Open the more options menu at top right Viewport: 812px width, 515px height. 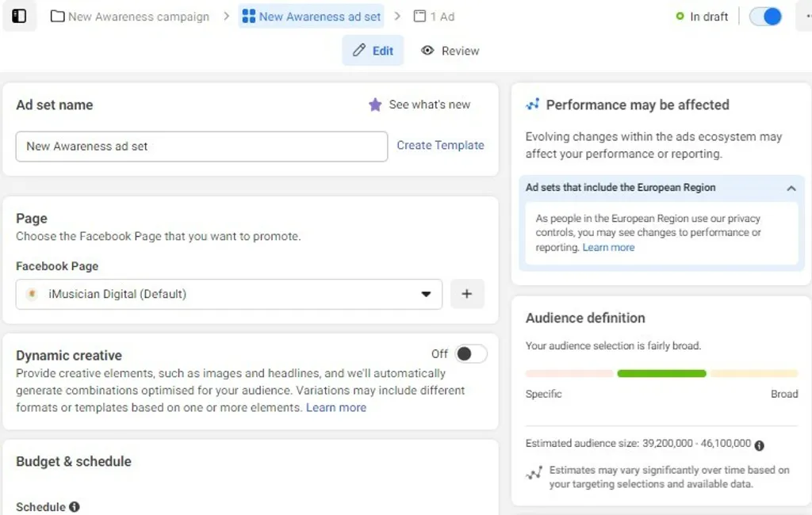(805, 16)
